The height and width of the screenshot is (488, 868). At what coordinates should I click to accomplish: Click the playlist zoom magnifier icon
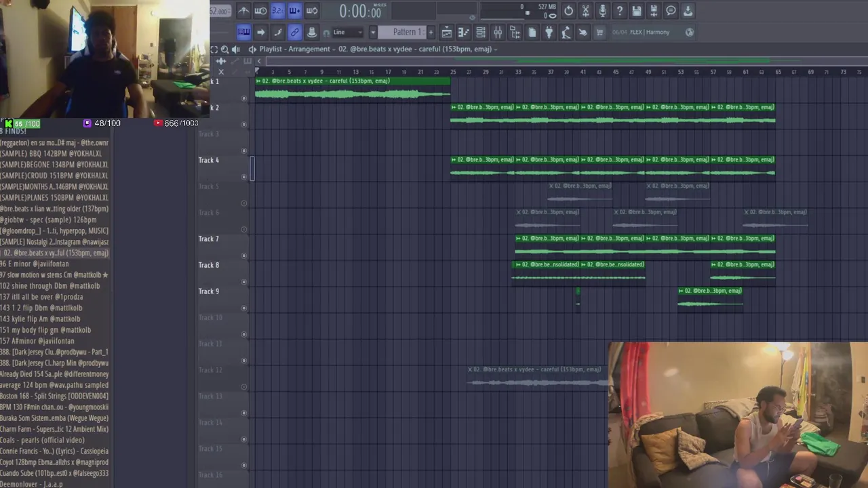click(224, 49)
